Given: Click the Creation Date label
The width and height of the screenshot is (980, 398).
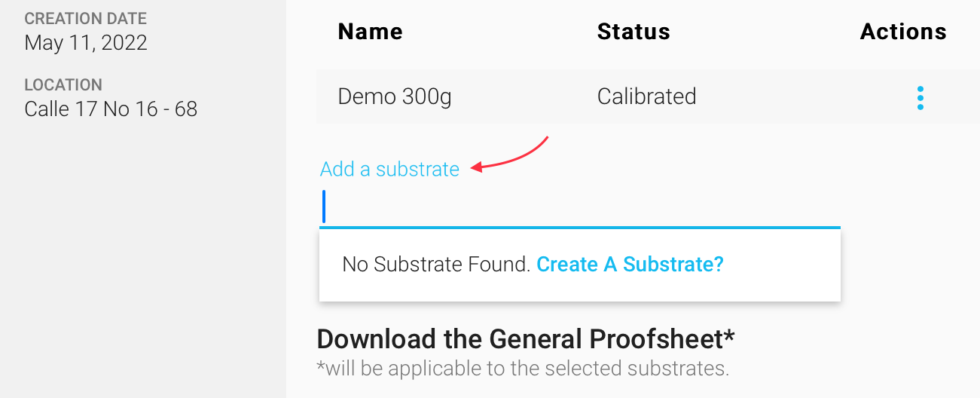Looking at the screenshot, I should pos(86,19).
